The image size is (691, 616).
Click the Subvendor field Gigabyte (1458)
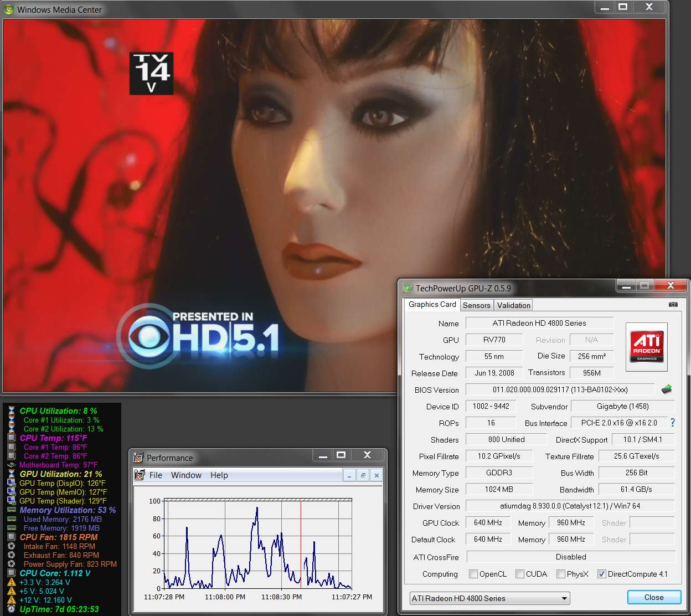(622, 406)
